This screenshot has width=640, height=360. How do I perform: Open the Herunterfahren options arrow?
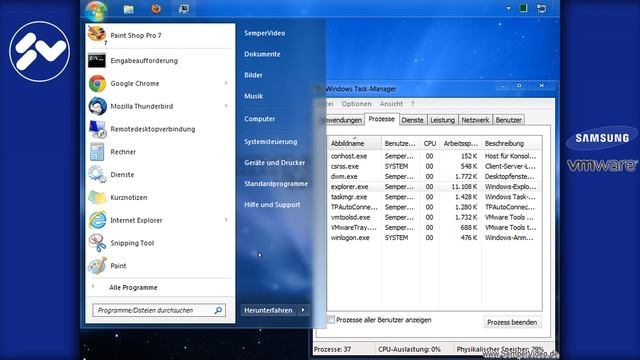[303, 310]
